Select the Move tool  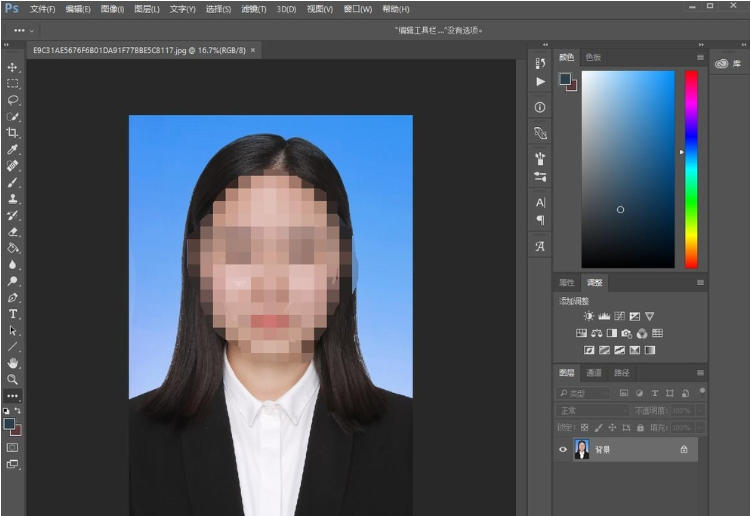[13, 67]
